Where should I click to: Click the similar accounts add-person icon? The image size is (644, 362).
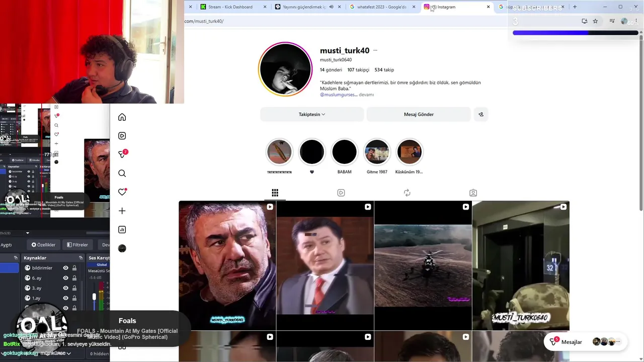[x=480, y=114]
